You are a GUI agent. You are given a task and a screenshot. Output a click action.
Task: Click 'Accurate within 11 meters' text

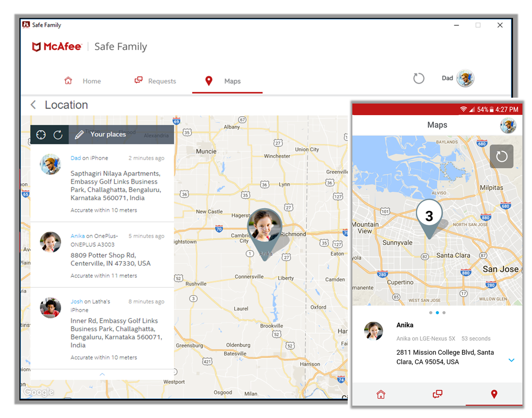tap(104, 275)
